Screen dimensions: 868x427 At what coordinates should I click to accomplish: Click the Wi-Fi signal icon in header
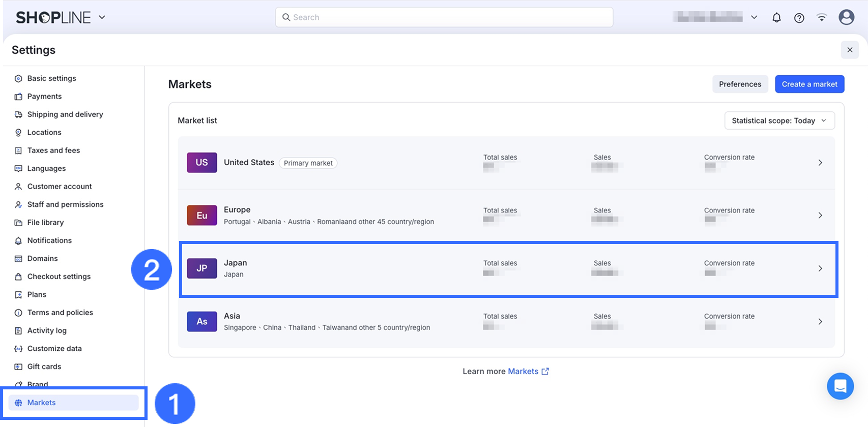821,18
